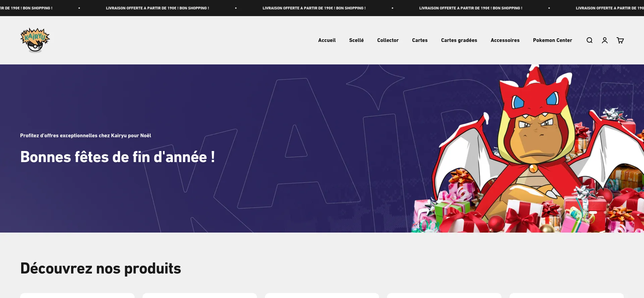Go to the Accueil menu item

point(327,40)
